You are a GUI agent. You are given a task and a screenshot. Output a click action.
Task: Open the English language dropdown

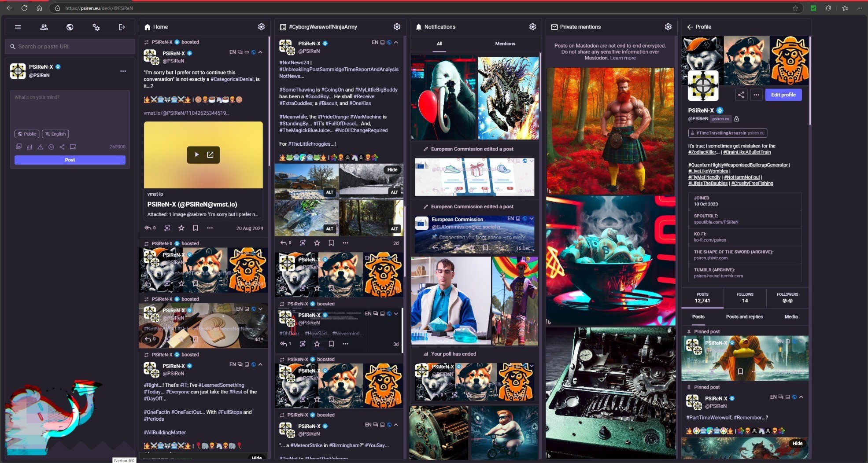(x=55, y=134)
